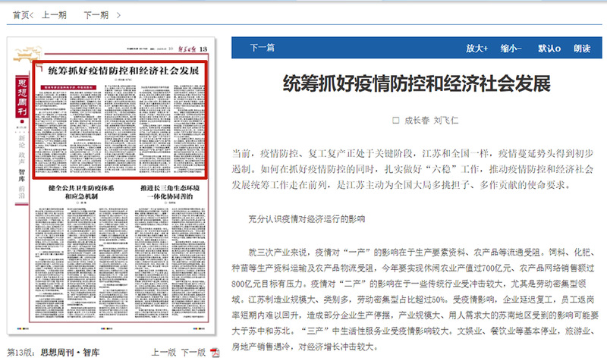The width and height of the screenshot is (607, 364).
Task: Click 放大+ to enlarge article text
Action: tap(476, 49)
